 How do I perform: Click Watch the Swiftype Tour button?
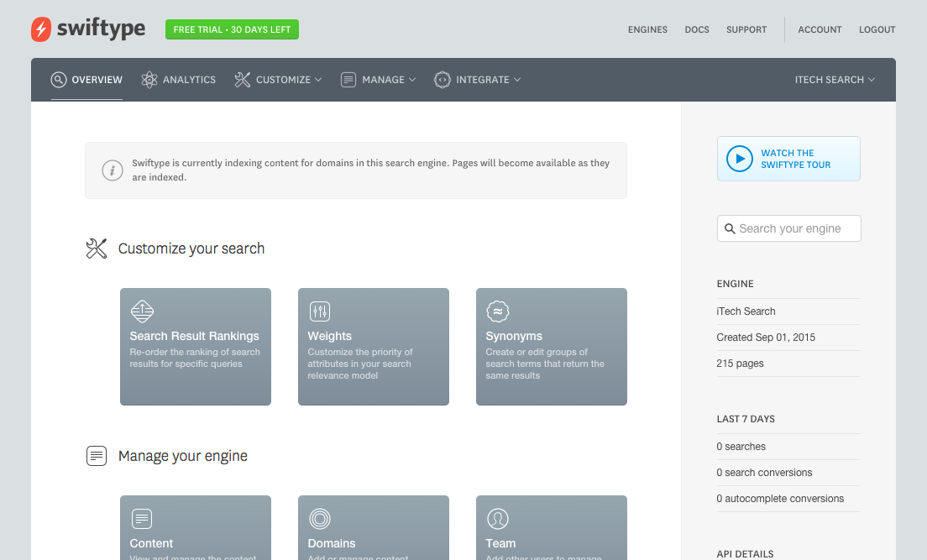coord(788,159)
